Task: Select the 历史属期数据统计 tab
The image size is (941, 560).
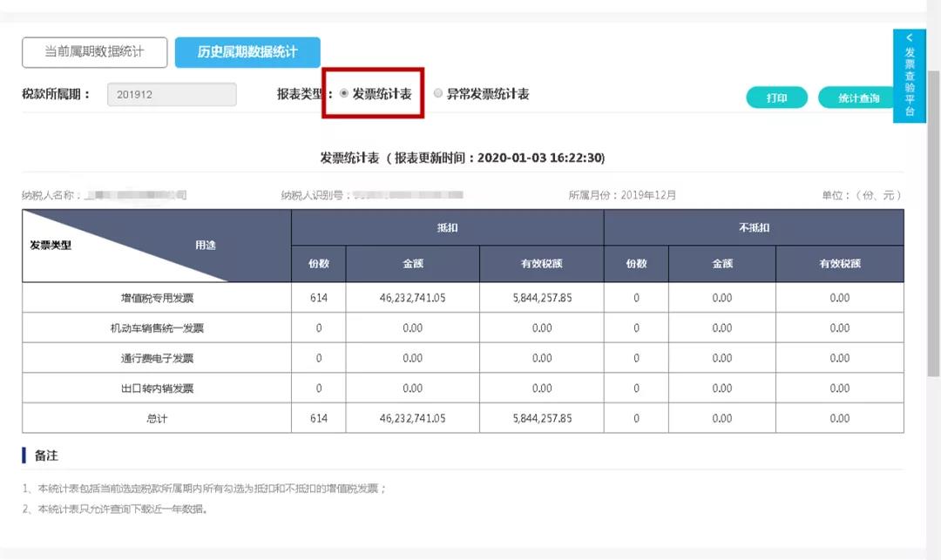Action: pos(248,52)
